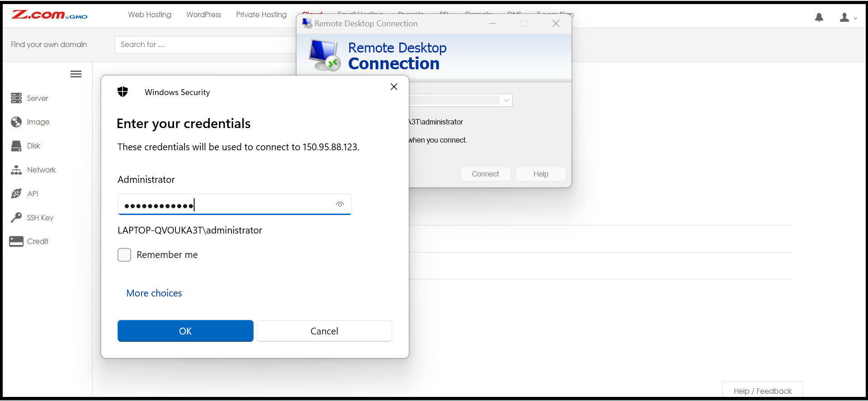
Task: Toggle the hamburger sidebar menu icon
Action: coord(76,74)
